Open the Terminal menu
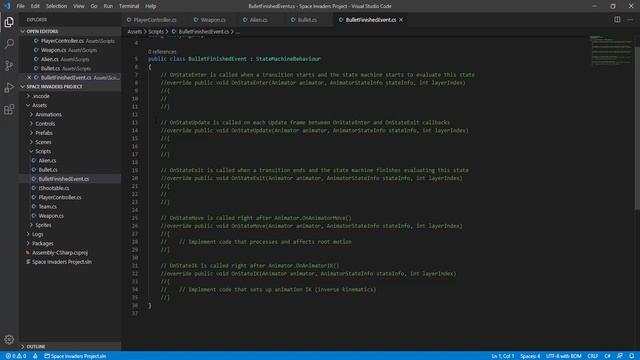640x360 pixels. point(129,6)
